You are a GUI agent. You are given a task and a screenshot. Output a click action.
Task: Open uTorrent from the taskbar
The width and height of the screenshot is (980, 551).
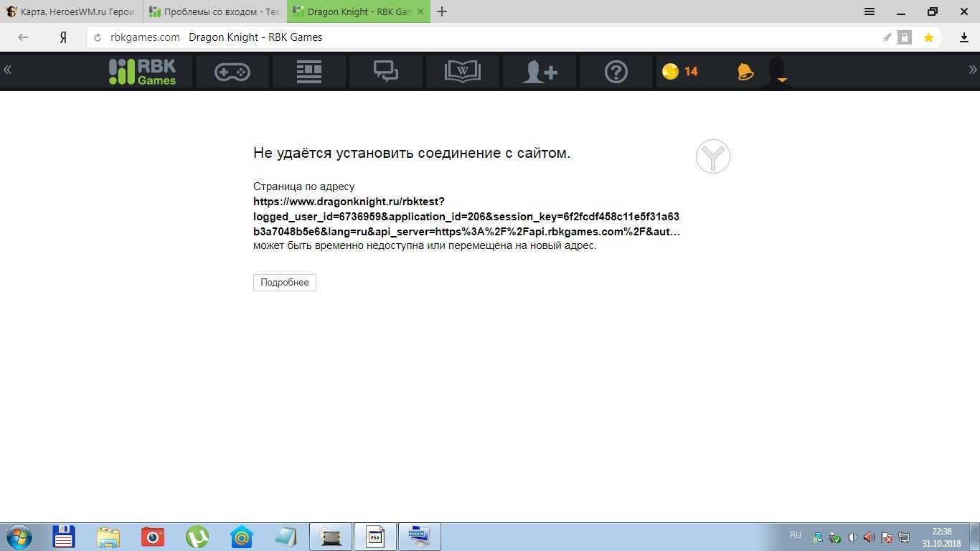point(197,537)
